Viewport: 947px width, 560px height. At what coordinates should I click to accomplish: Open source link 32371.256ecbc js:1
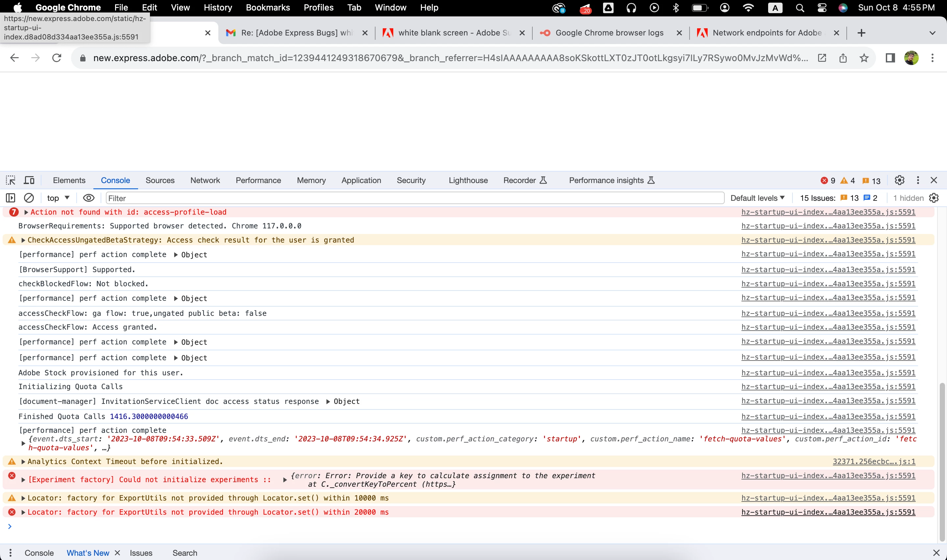(x=874, y=461)
